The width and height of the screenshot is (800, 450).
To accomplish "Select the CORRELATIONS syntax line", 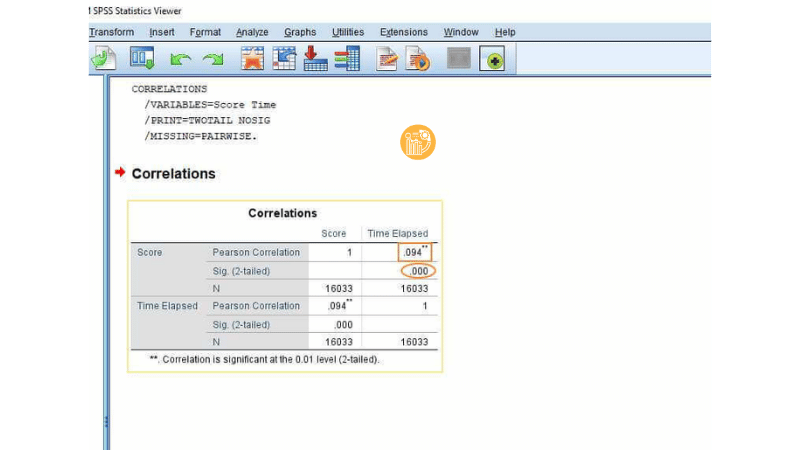I will 169,89.
